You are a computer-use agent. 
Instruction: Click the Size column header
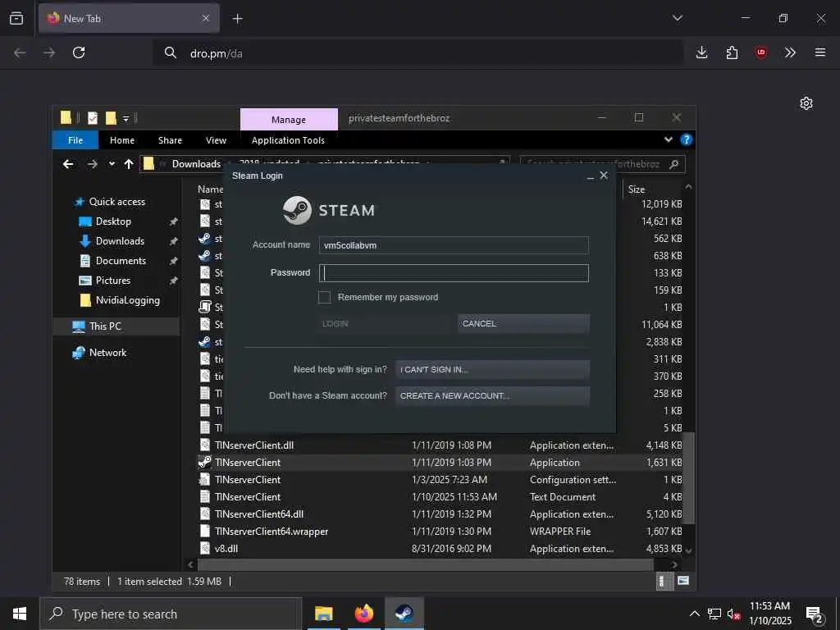click(637, 189)
